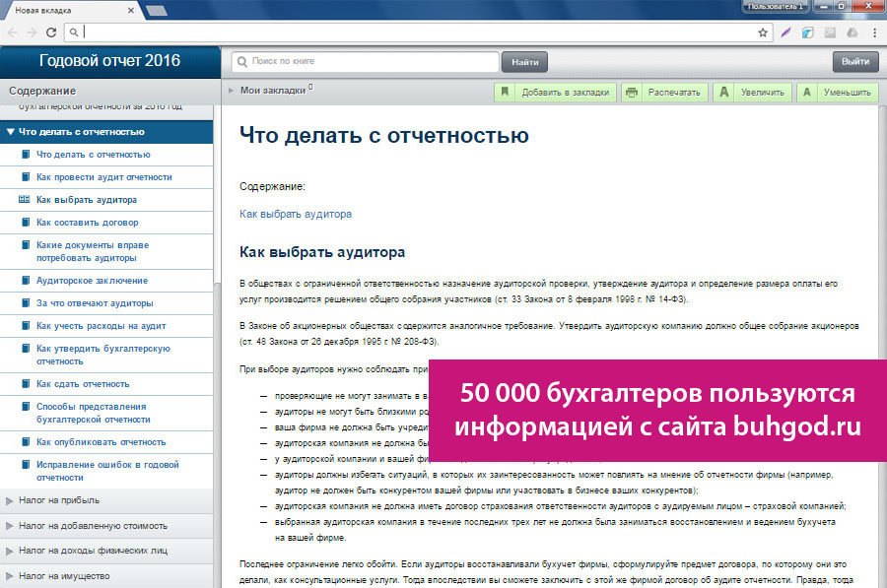Viewport: 887px width, 588px height.
Task: Click the heading Как выбрать аудитора in the article
Action: tap(322, 252)
